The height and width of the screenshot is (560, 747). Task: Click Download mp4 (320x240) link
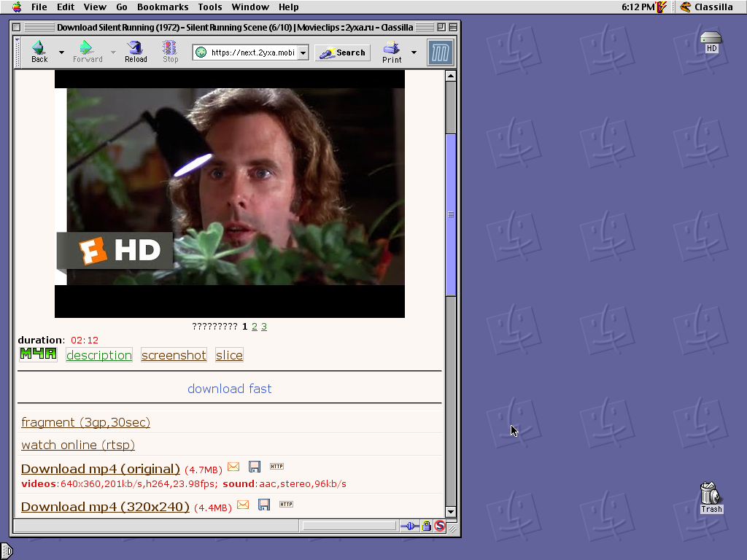[x=105, y=507]
